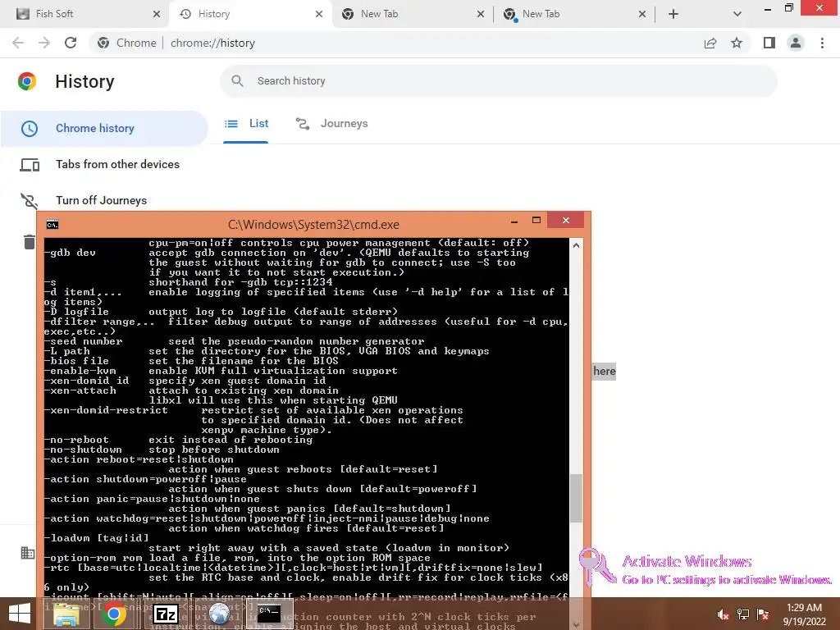This screenshot has width=840, height=630.
Task: Click the muted volume tray icon
Action: click(723, 614)
